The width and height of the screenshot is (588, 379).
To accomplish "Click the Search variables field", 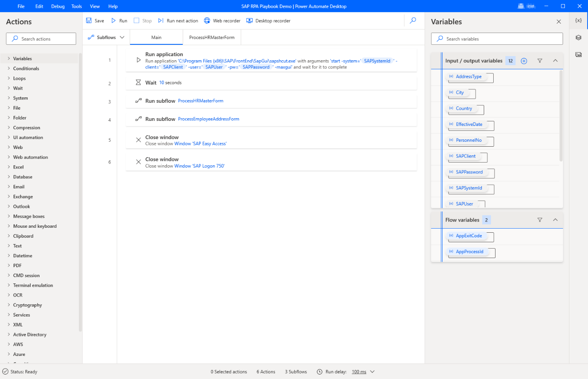I will [x=497, y=39].
